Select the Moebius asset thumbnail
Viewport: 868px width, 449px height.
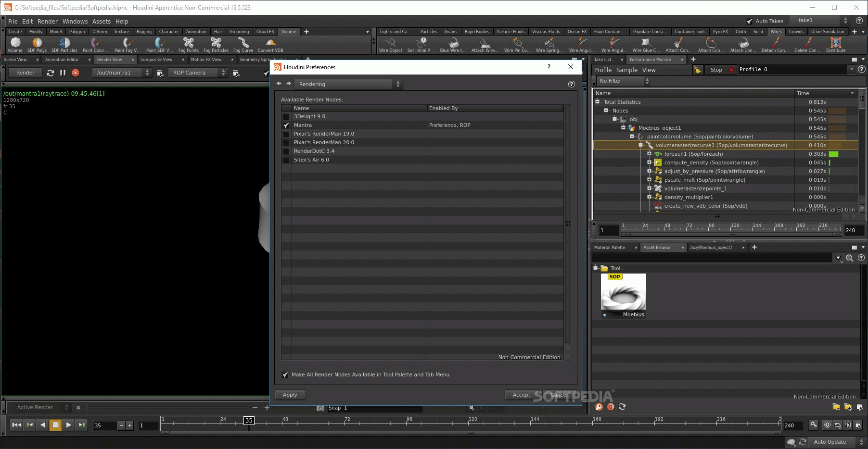click(624, 296)
